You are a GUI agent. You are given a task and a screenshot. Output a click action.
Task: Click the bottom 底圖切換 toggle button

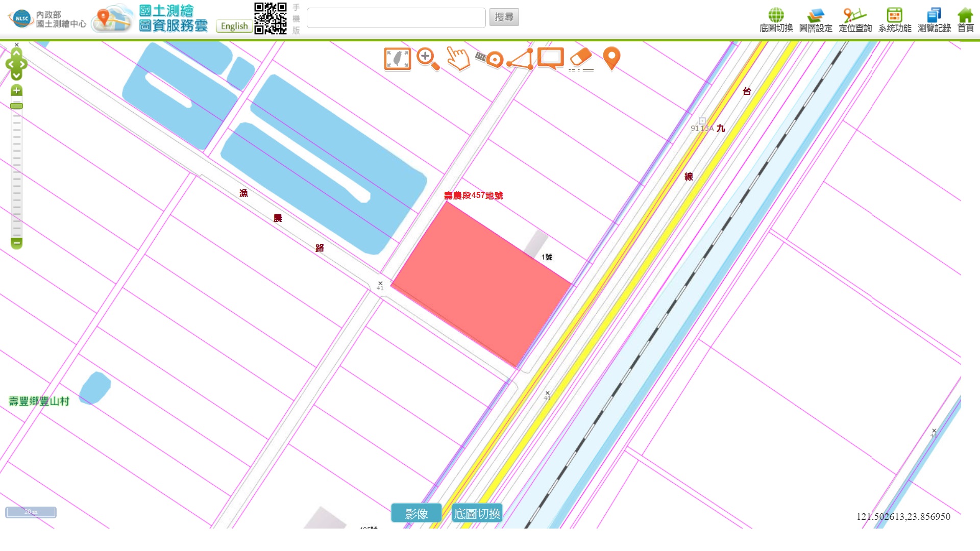tap(477, 513)
